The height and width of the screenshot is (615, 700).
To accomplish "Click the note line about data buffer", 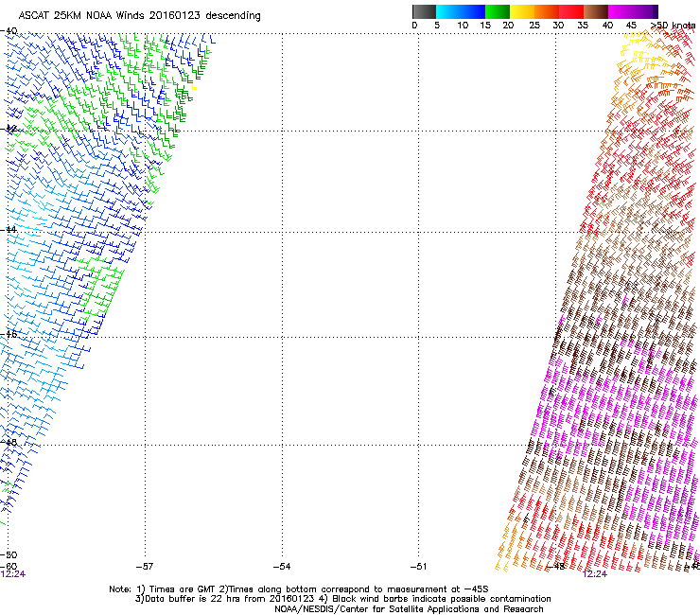I will 342,599.
